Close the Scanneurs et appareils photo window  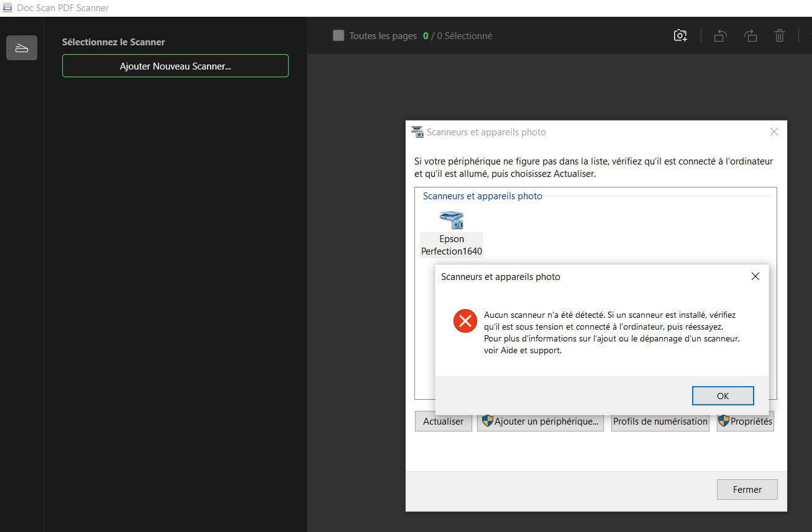pos(774,132)
